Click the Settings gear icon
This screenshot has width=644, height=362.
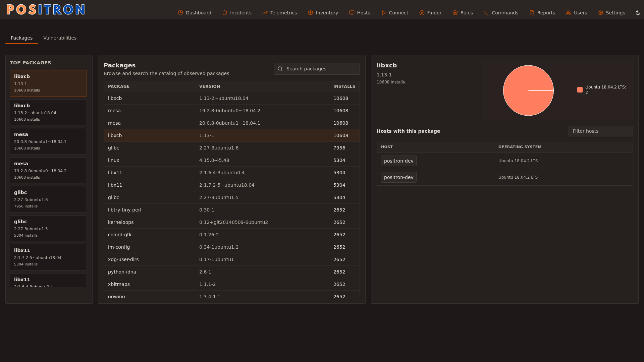(601, 13)
